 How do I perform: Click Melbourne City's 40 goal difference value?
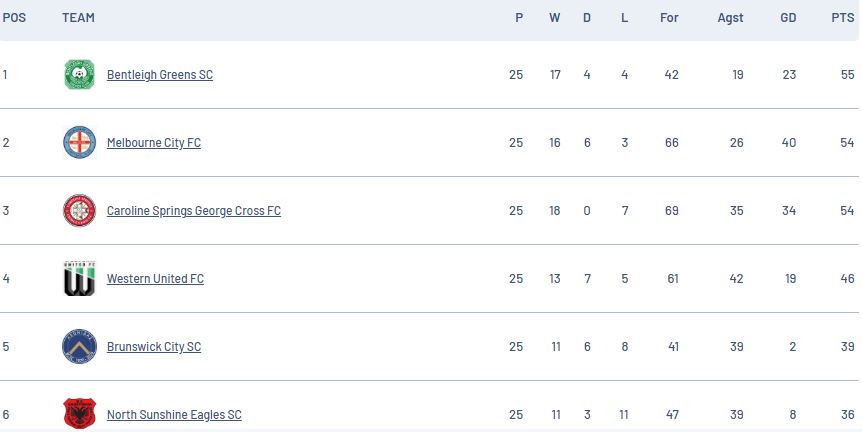pyautogui.click(x=788, y=143)
